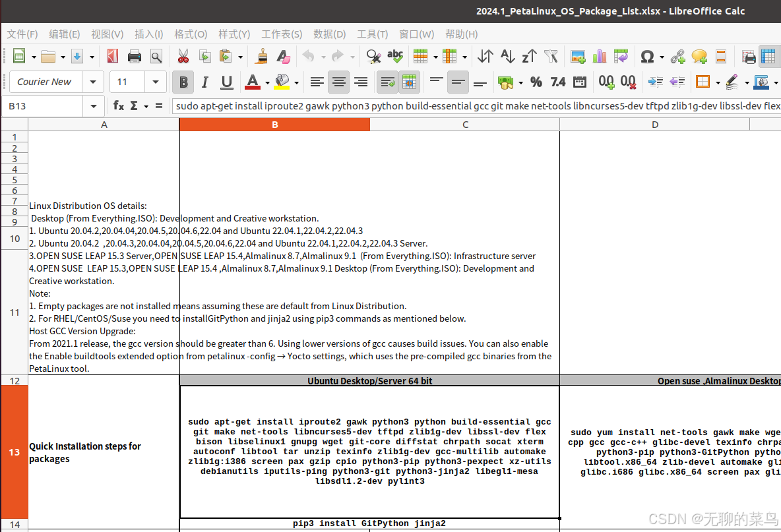The height and width of the screenshot is (532, 781).
Task: Click the Export as PDF icon
Action: (113, 56)
